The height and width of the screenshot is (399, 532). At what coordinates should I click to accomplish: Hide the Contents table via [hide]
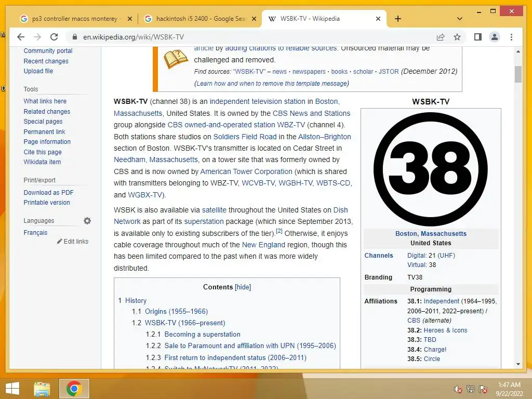(243, 287)
